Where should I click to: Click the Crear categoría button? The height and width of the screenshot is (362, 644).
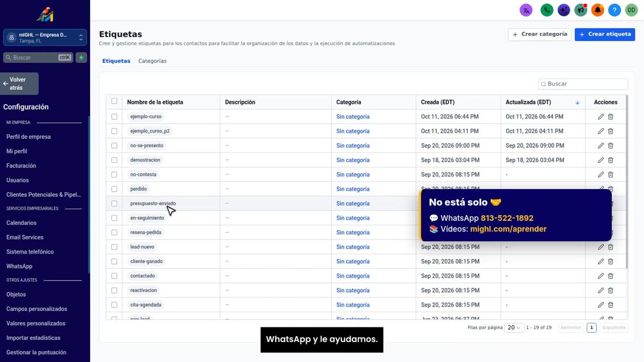(539, 35)
